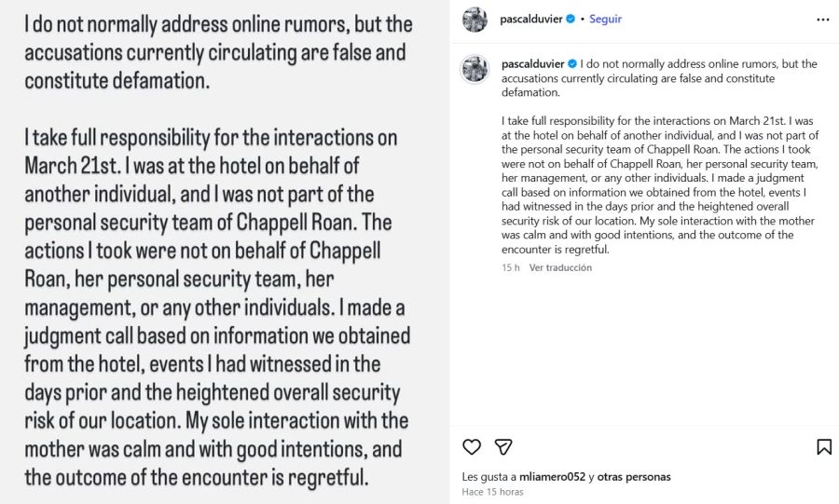Open pascalduvier username in the caption
Screen dimensions: 839x504
pos(531,64)
